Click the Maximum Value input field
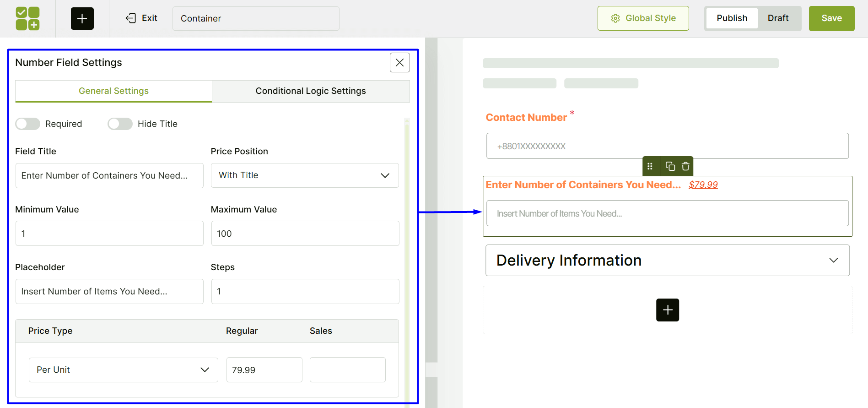The width and height of the screenshot is (868, 408). point(305,234)
